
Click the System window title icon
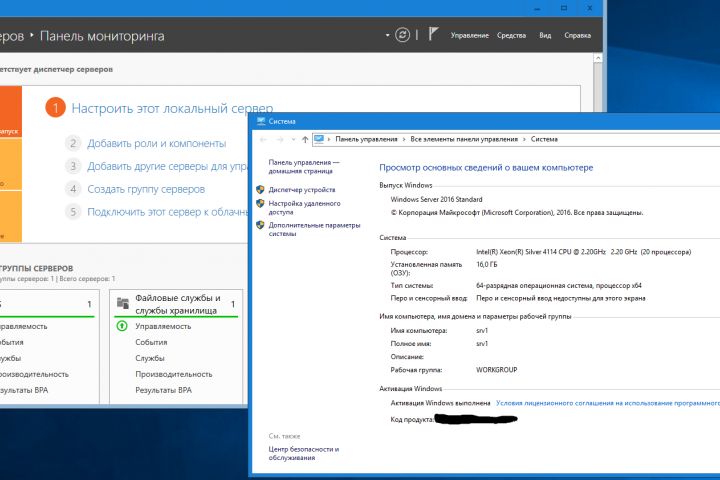(261, 121)
